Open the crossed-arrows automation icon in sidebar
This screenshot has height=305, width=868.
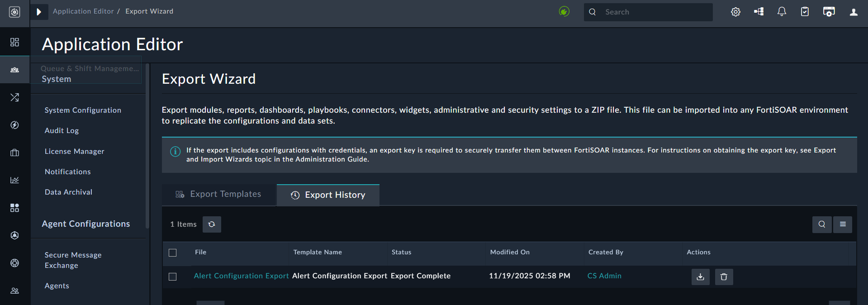click(x=14, y=97)
